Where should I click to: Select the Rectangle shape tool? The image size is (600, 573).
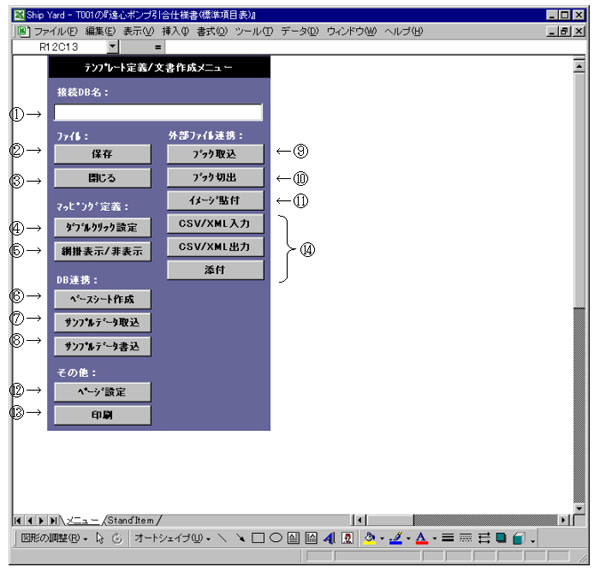point(257,538)
